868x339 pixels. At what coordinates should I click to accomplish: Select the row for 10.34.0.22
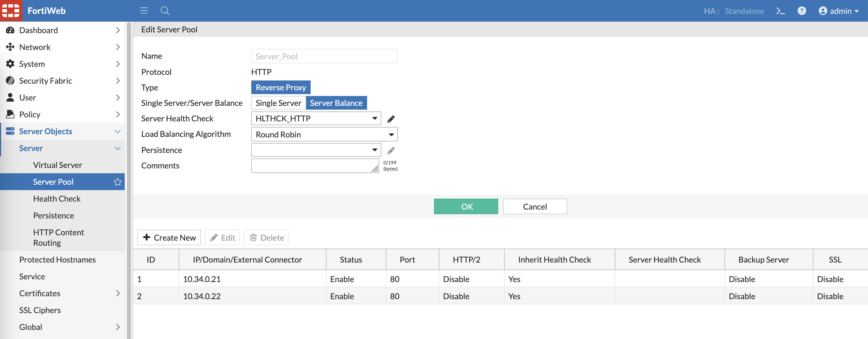(201, 296)
